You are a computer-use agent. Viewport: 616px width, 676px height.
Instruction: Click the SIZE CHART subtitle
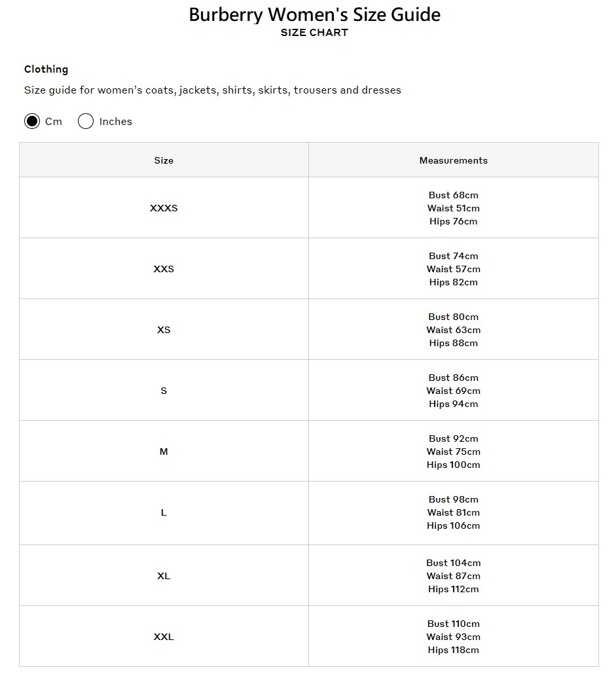tap(314, 33)
